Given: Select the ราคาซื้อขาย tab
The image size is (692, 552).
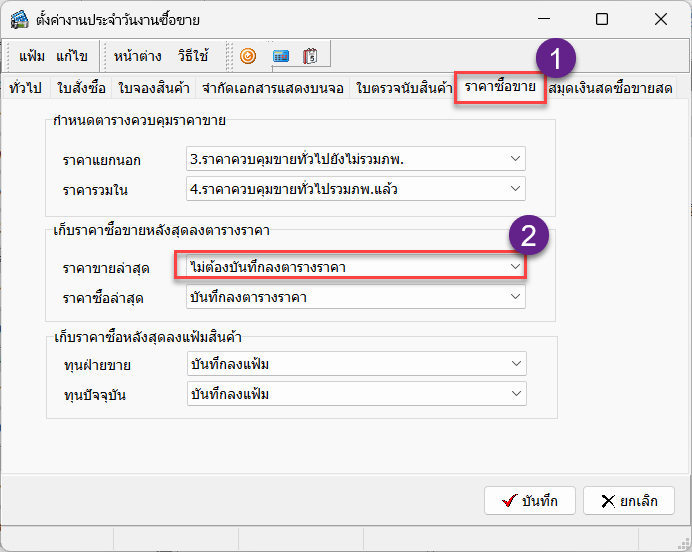Looking at the screenshot, I should click(x=500, y=87).
